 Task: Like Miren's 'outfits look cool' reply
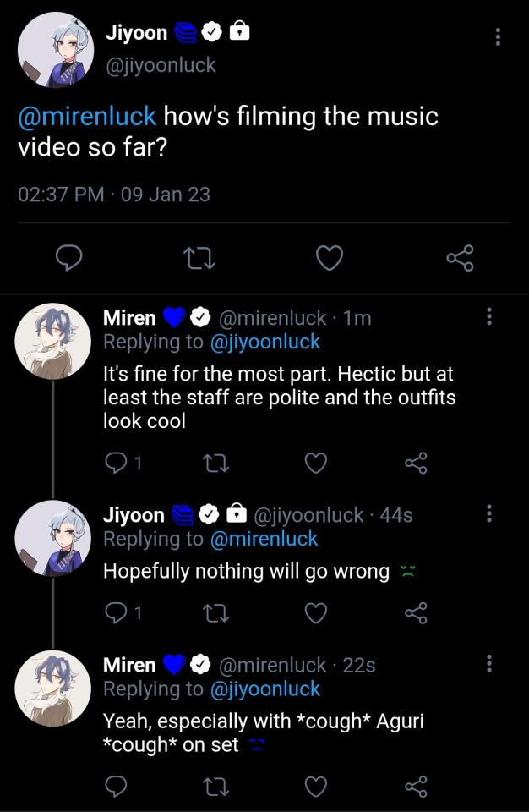point(315,463)
